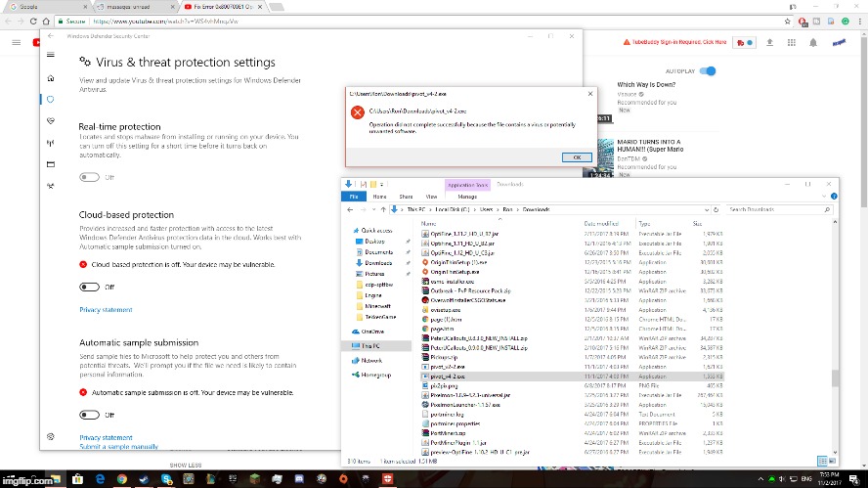The height and width of the screenshot is (488, 868).
Task: Refresh the Downloads folder
Action: pos(716,210)
